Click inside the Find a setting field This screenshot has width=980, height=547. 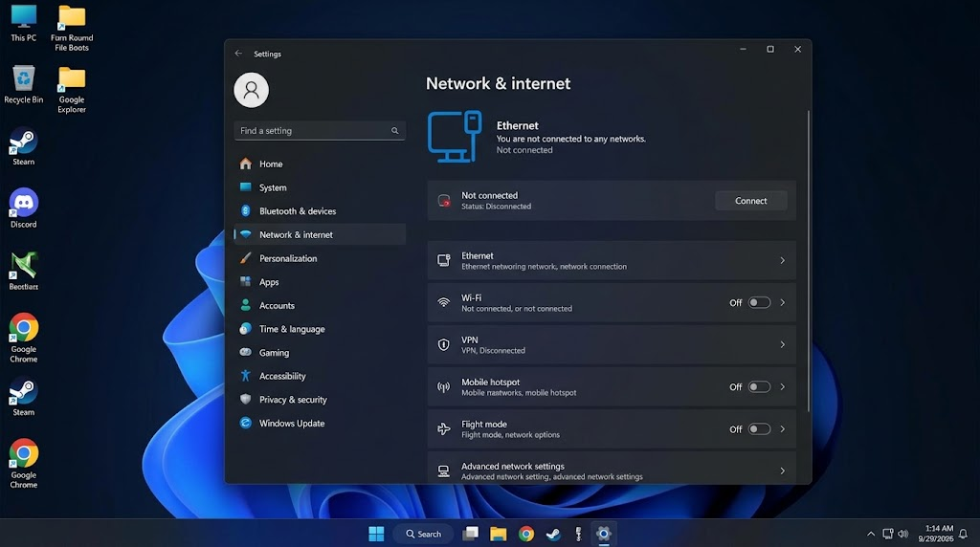320,130
